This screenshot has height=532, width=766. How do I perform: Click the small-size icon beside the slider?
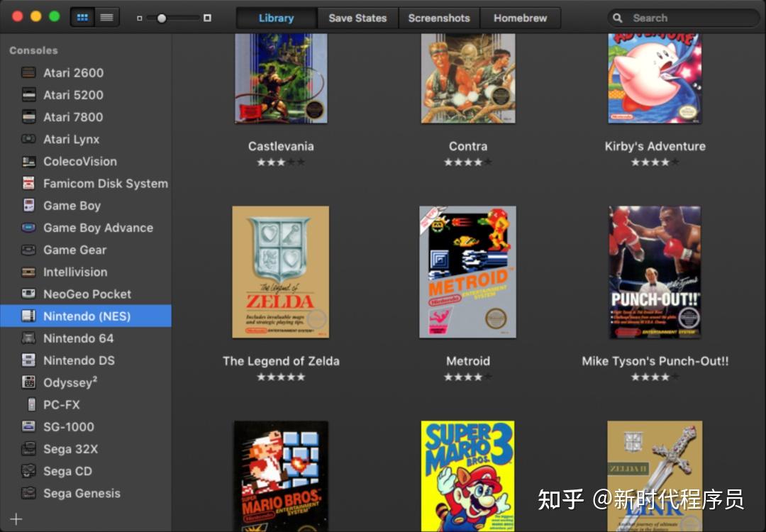pos(139,18)
